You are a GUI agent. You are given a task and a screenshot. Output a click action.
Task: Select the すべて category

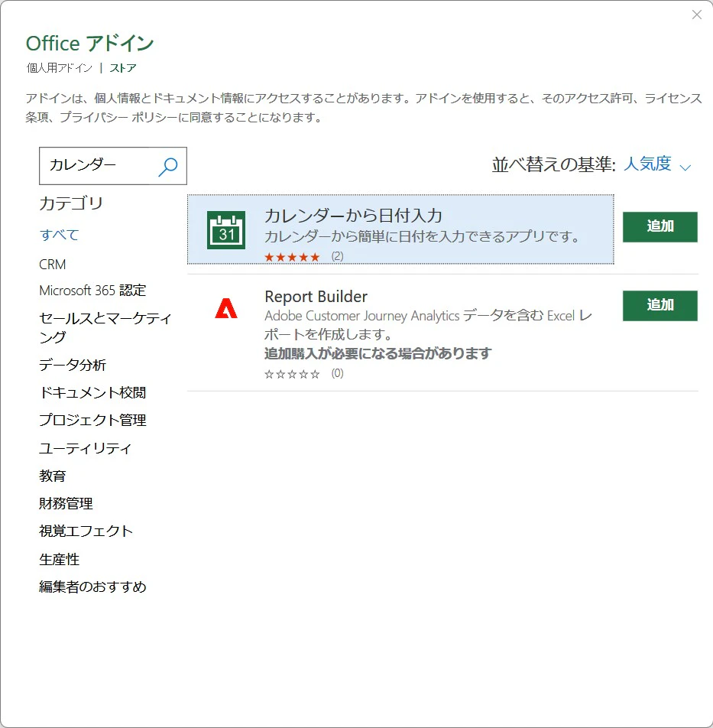(x=60, y=235)
